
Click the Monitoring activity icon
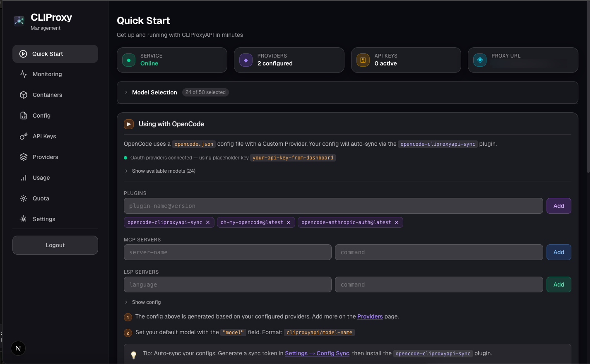[x=24, y=74]
